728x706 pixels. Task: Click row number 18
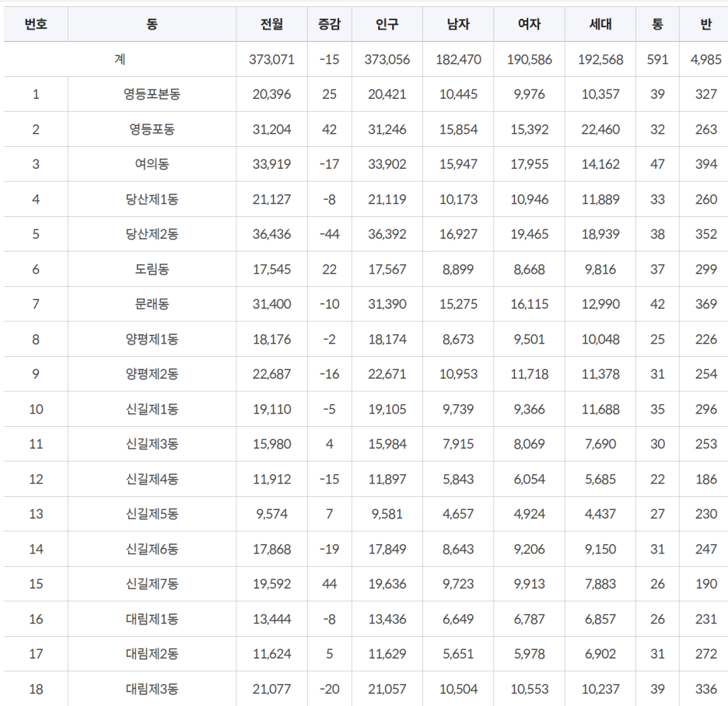[36, 689]
